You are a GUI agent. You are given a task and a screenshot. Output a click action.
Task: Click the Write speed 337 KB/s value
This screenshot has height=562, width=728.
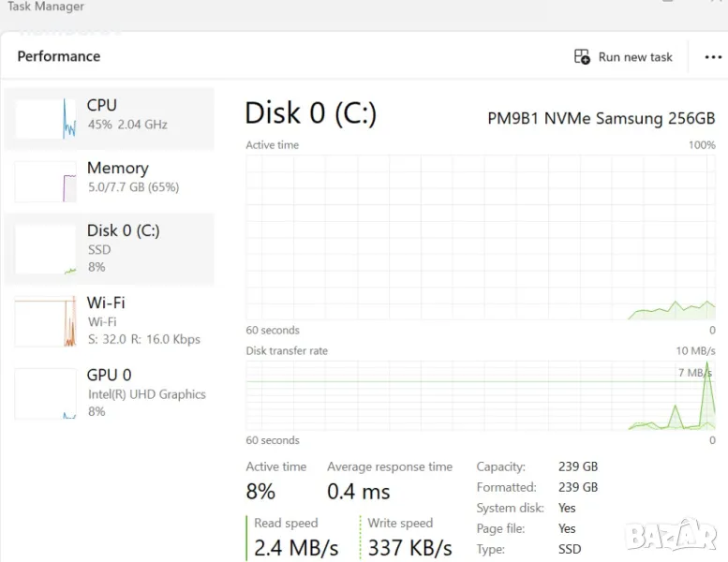[x=409, y=547]
